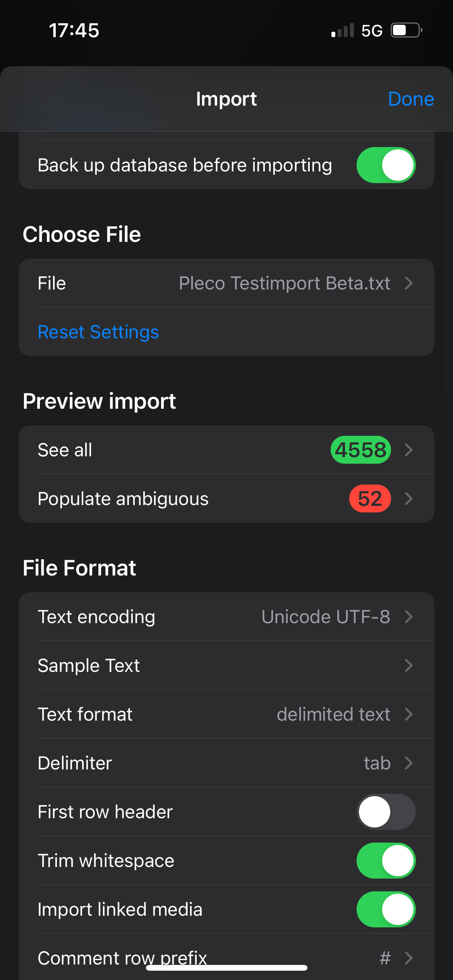
Task: Tap the chevron next to See all
Action: (408, 450)
